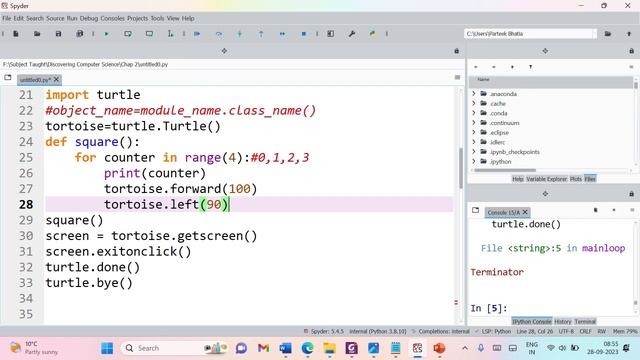Expand the .cache folder
This screenshot has width=640, height=360.
[474, 104]
